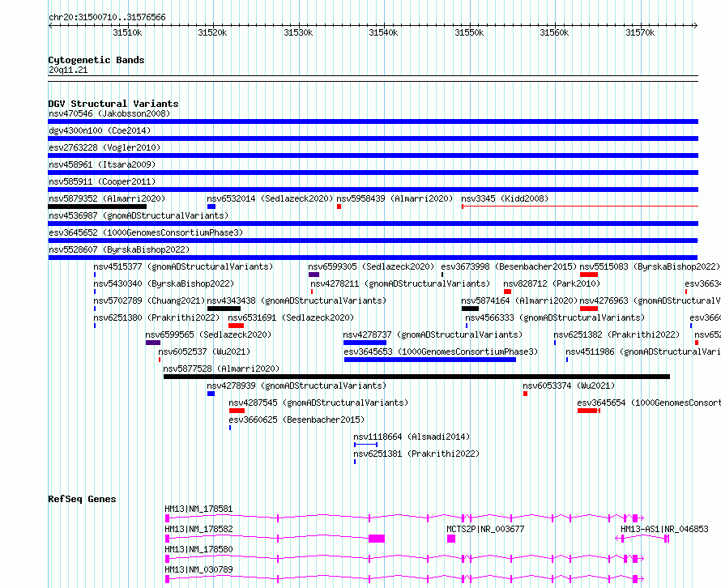The width and height of the screenshot is (721, 588).
Task: Click nsv6251381 (Prakrithi2022) label
Action: point(416,454)
